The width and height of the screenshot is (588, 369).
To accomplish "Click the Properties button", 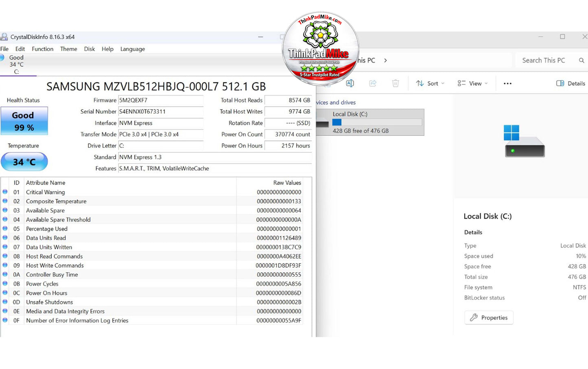I will (489, 317).
